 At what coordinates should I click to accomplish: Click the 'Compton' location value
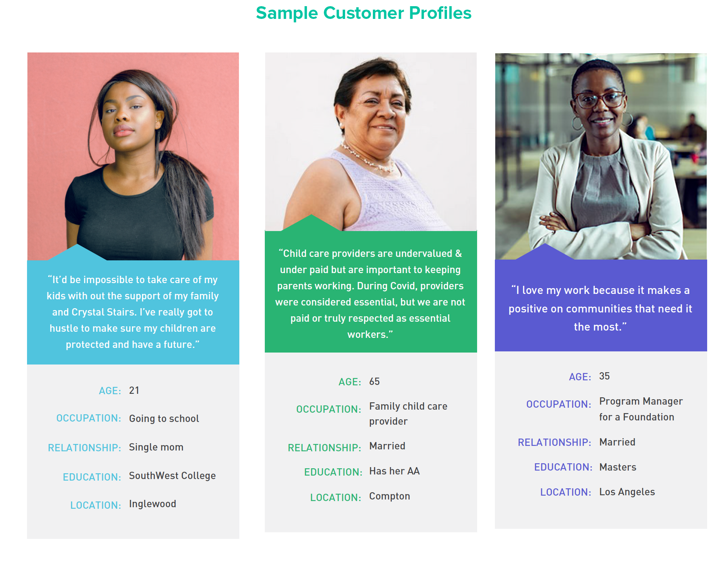pos(389,496)
